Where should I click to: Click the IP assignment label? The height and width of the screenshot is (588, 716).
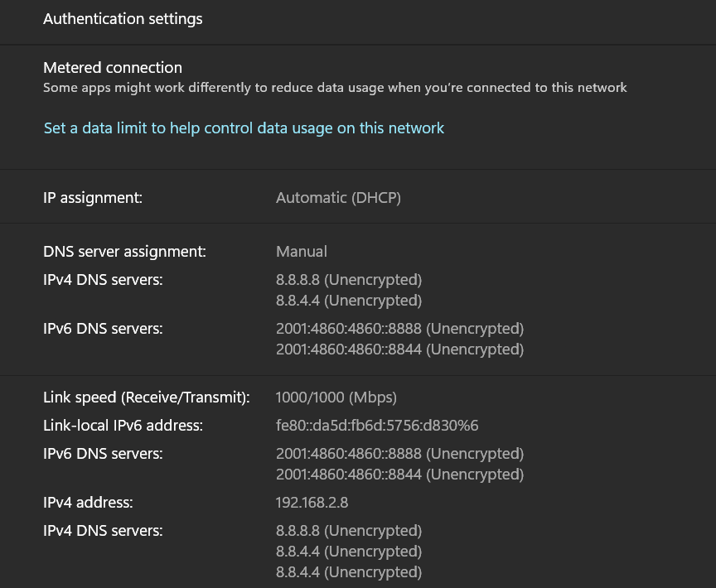point(93,198)
